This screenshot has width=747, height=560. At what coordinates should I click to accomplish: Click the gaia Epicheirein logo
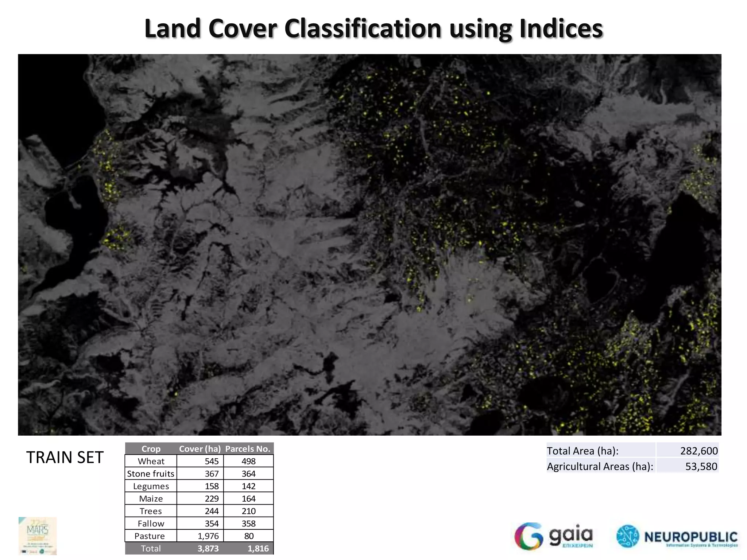(x=554, y=536)
